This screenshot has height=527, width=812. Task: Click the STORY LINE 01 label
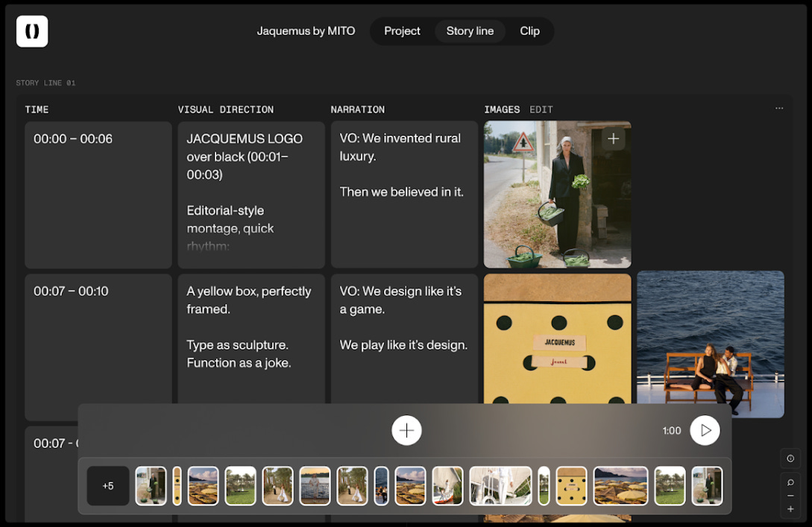click(45, 83)
